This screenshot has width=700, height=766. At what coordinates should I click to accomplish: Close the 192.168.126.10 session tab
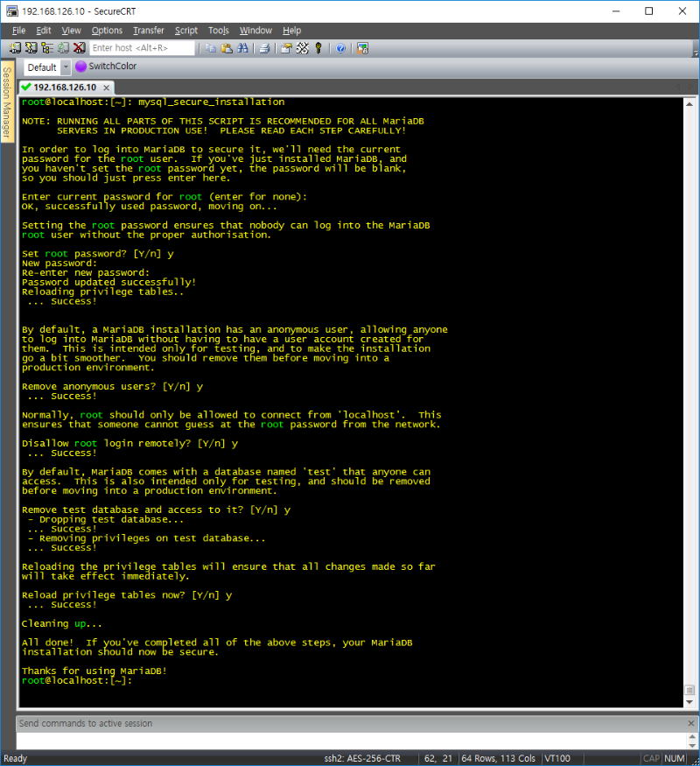(107, 88)
